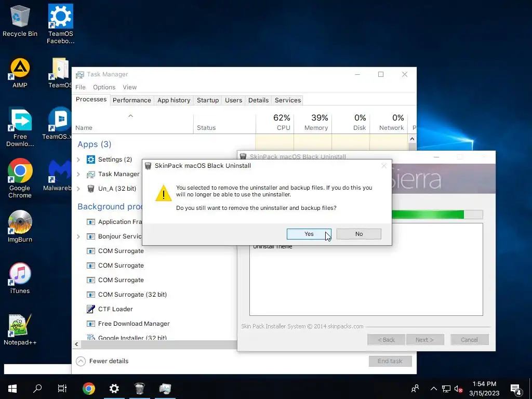Open Task View on taskbar
The width and height of the screenshot is (532, 399).
tap(62, 389)
